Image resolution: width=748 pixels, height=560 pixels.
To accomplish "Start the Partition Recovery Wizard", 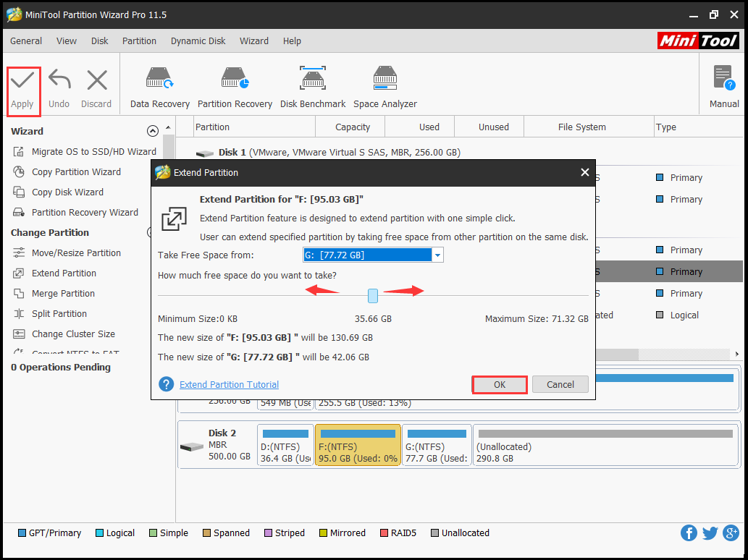I will click(75, 213).
